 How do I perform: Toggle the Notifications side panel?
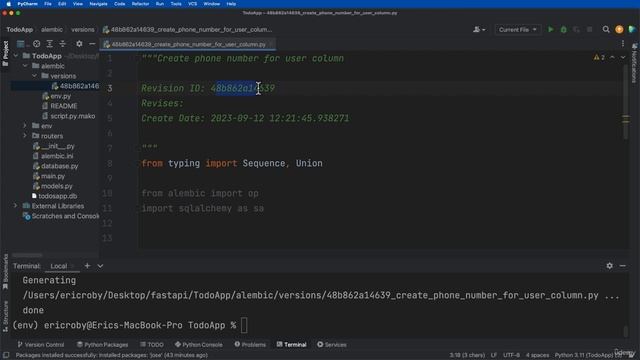[x=634, y=62]
